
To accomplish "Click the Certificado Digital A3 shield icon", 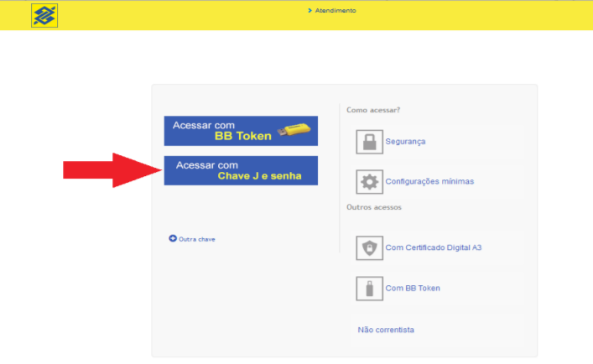I will click(370, 248).
